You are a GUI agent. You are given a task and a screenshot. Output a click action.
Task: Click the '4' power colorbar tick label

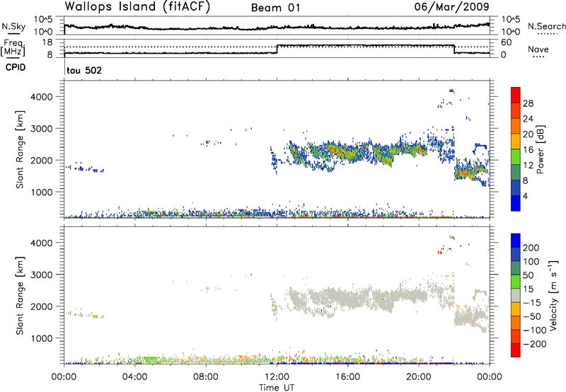pyautogui.click(x=525, y=196)
